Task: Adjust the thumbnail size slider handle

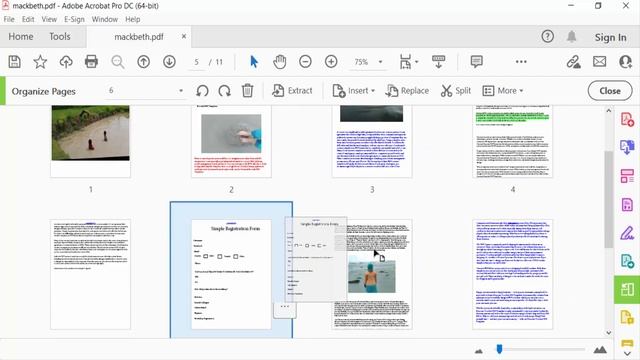Action: [x=499, y=349]
